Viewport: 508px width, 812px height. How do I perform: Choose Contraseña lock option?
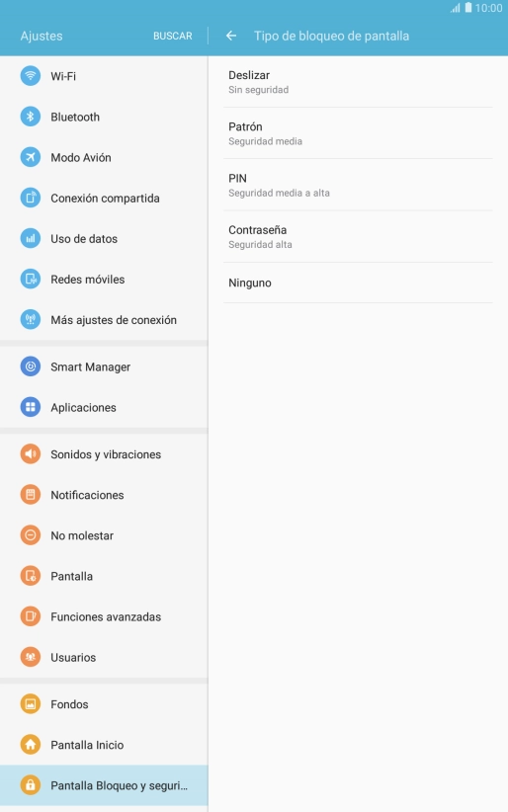[358, 237]
